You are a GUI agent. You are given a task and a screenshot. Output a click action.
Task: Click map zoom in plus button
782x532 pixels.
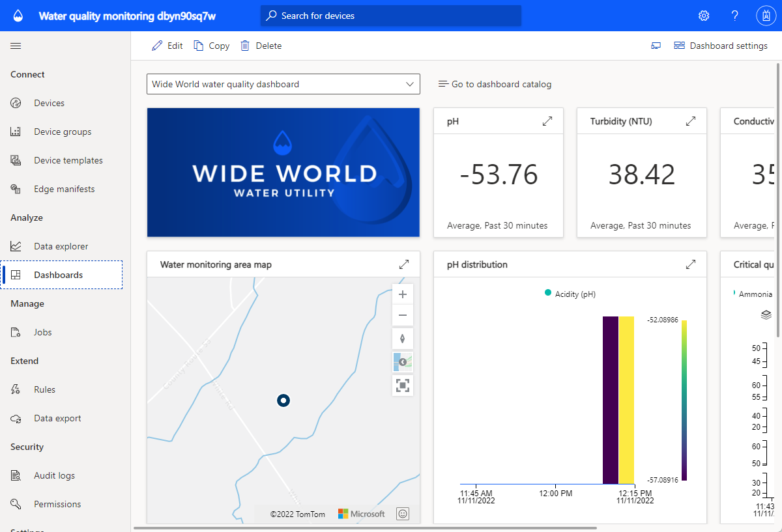(403, 294)
